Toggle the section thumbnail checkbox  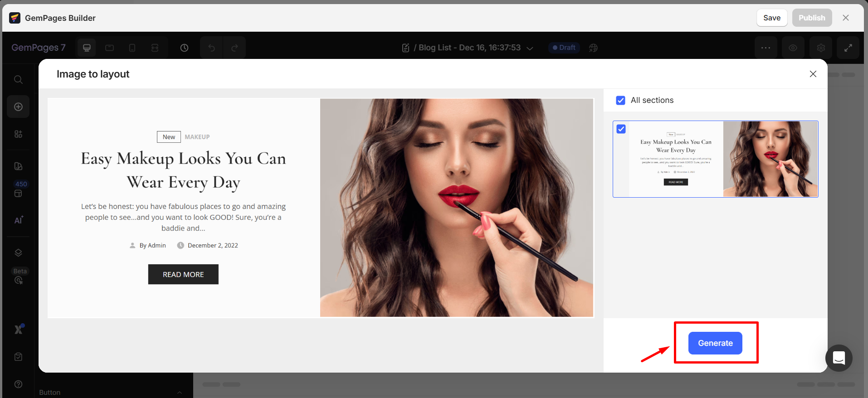[621, 129]
